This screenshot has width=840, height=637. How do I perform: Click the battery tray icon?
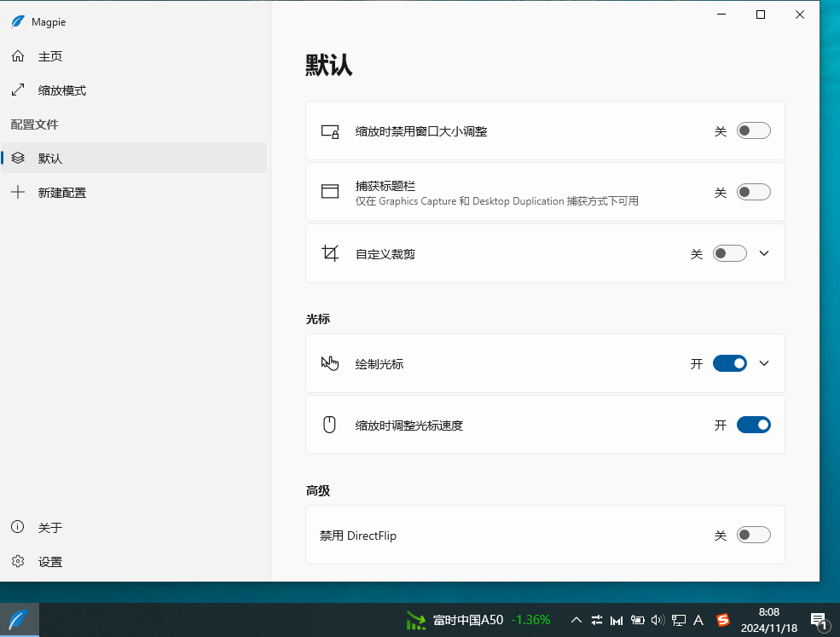pyautogui.click(x=638, y=621)
